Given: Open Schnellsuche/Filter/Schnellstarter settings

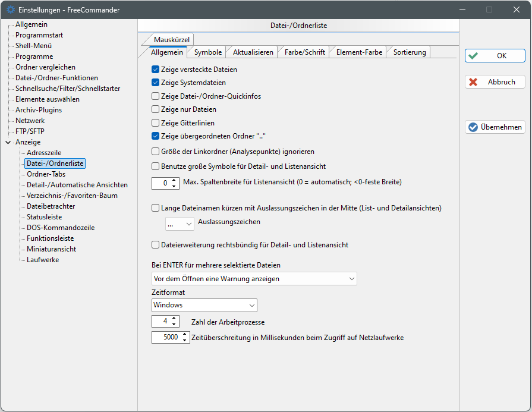Looking at the screenshot, I should tap(68, 89).
